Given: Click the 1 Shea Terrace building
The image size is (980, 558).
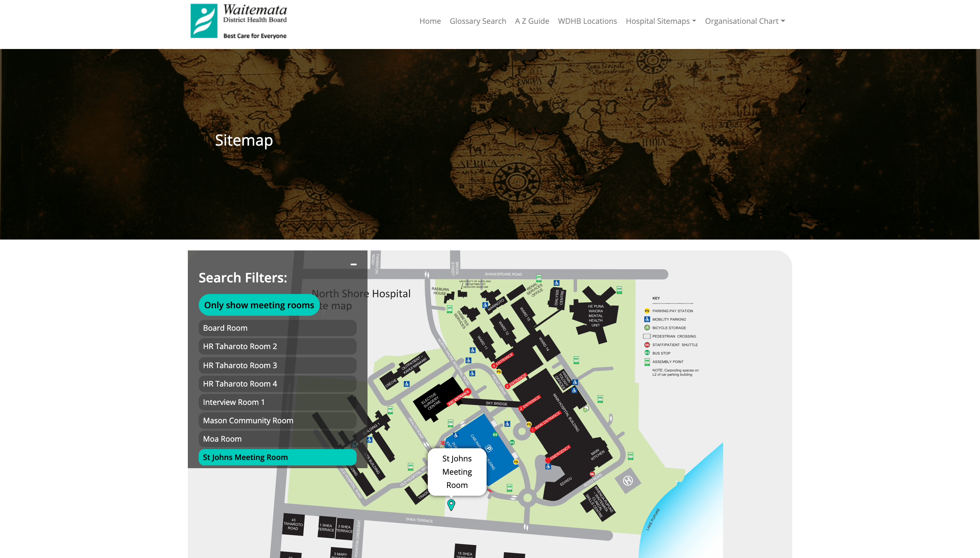Looking at the screenshot, I should click(x=327, y=528).
